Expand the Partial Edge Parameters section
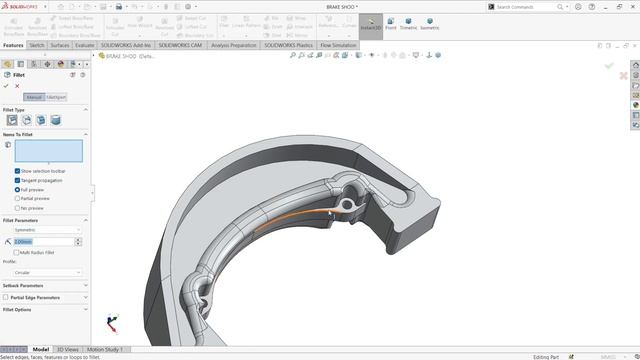Screen dimensions: 640x360 click(x=85, y=298)
